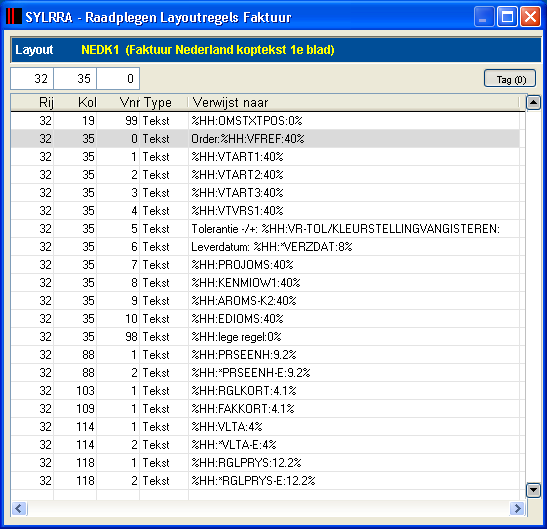Select the Order:%HH:VFREF:40% row

pos(265,139)
